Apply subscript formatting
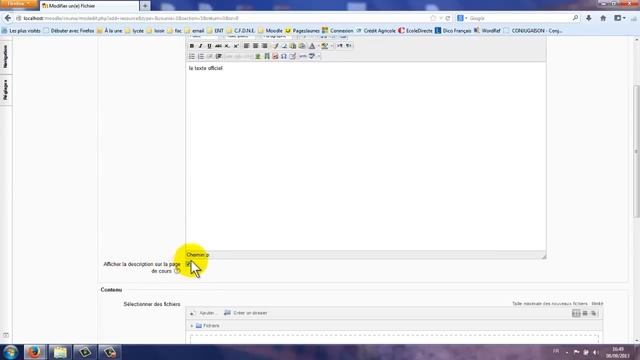 (227, 46)
